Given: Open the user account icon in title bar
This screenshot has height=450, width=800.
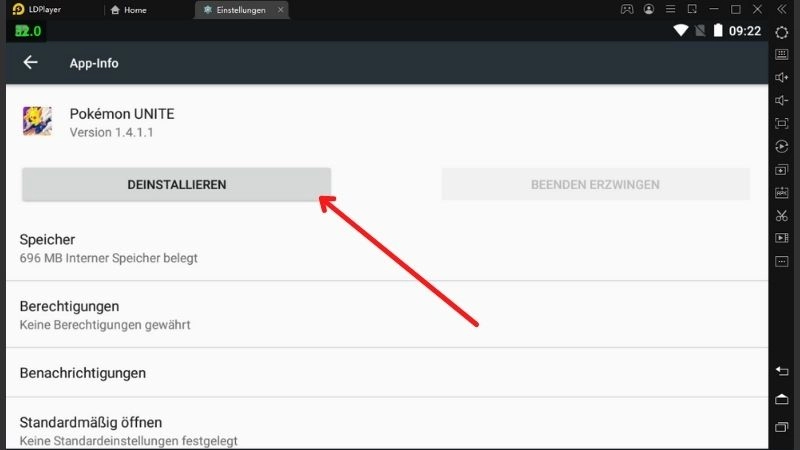Looking at the screenshot, I should 649,9.
